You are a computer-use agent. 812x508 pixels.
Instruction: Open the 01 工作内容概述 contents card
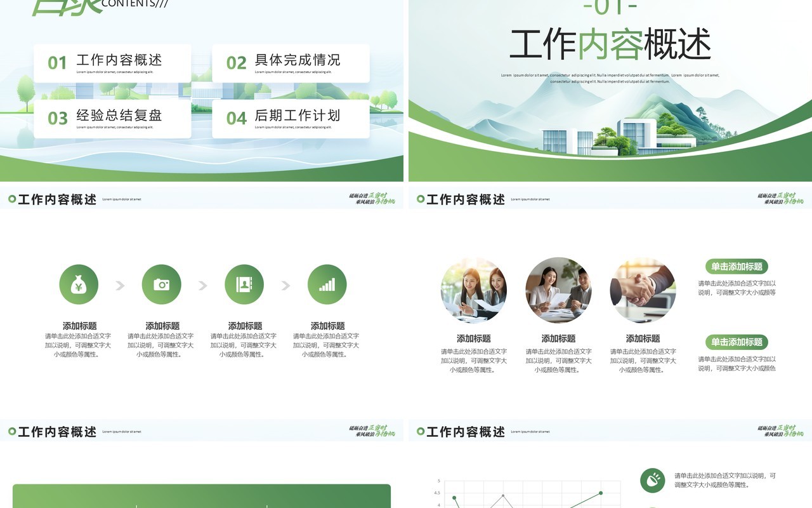tap(112, 63)
